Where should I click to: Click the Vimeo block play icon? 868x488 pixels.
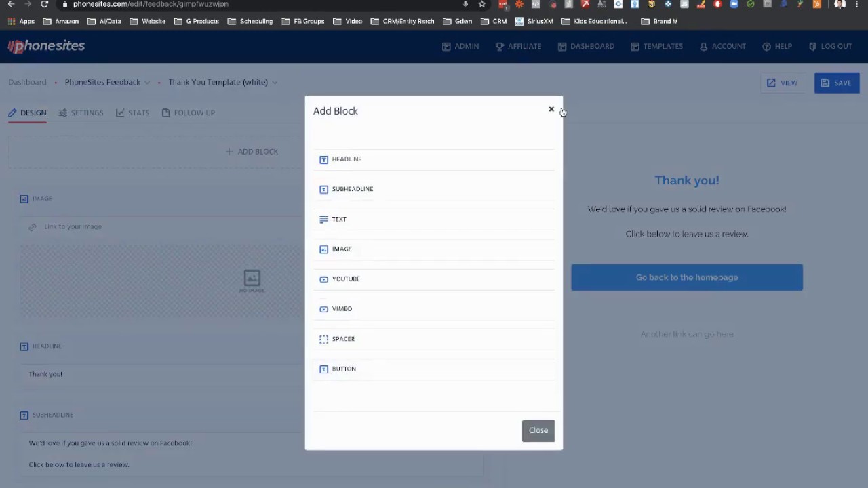click(x=323, y=308)
